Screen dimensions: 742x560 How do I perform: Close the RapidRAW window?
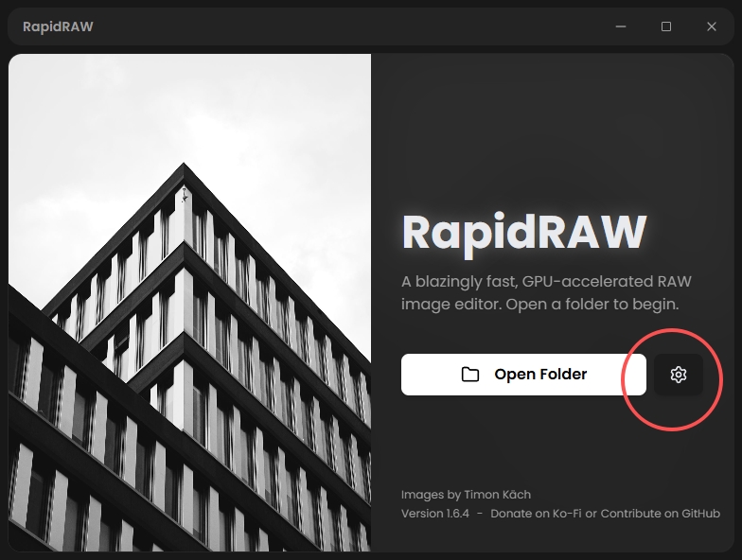pos(712,26)
